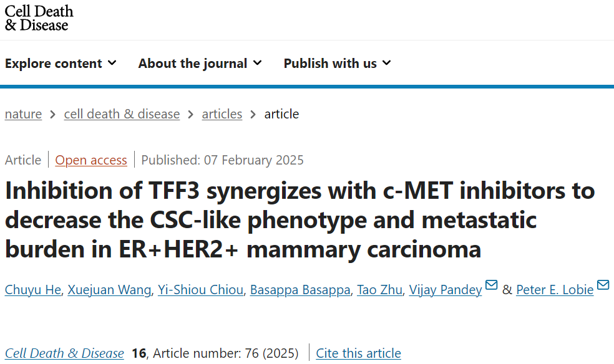Open email icon next to Vijay Pandey
The width and height of the screenshot is (614, 364).
[x=491, y=285]
